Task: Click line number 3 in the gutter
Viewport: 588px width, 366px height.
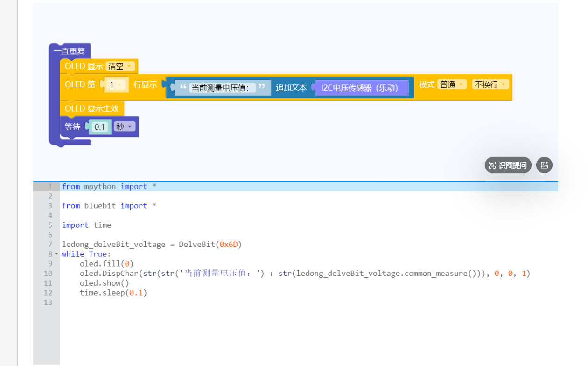Action: point(50,206)
